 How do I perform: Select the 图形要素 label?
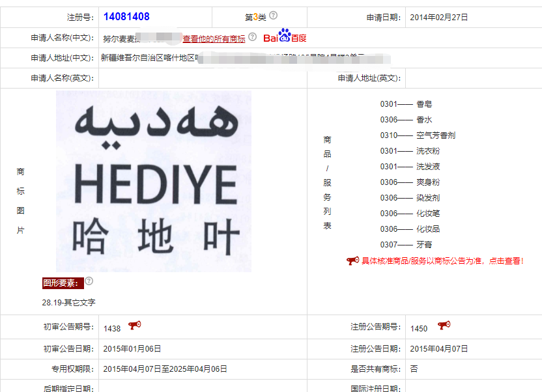[x=62, y=283]
